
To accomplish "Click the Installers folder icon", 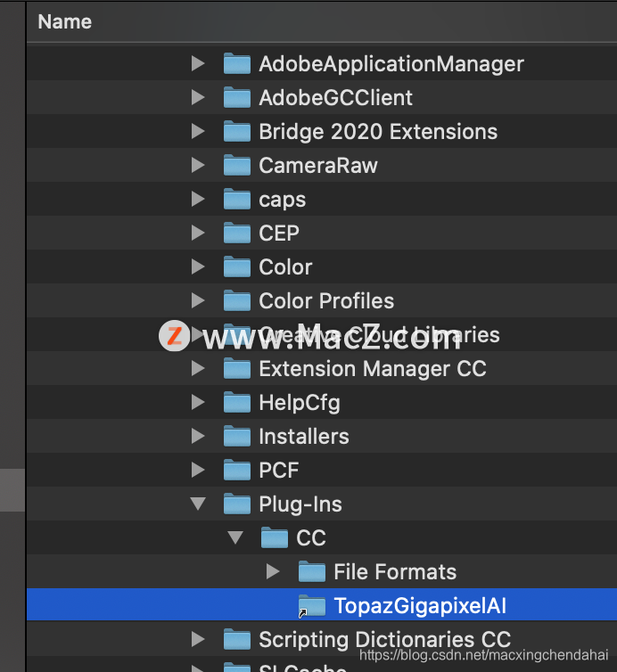I will click(237, 436).
